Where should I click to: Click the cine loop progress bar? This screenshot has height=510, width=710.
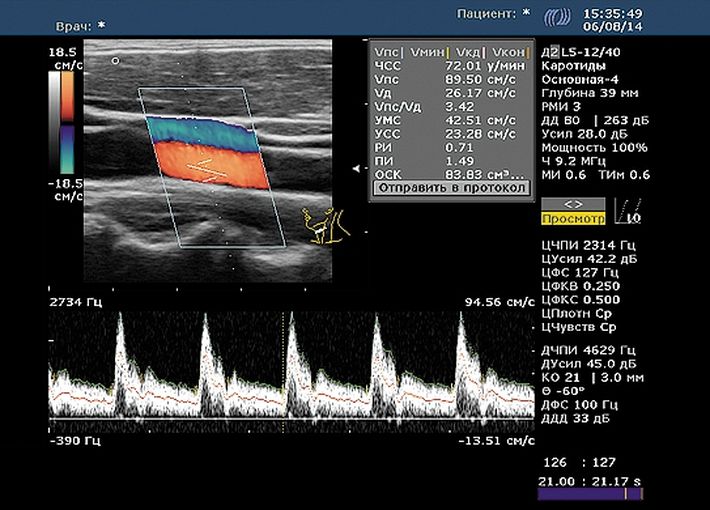point(590,494)
